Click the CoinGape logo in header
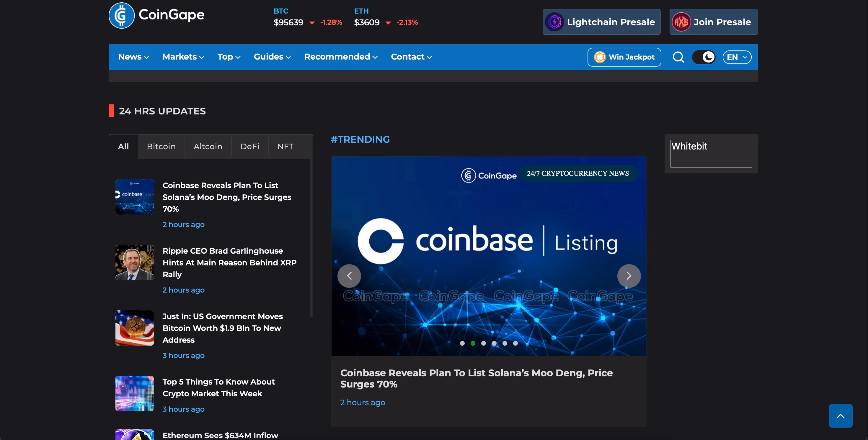The image size is (868, 440). [x=156, y=15]
